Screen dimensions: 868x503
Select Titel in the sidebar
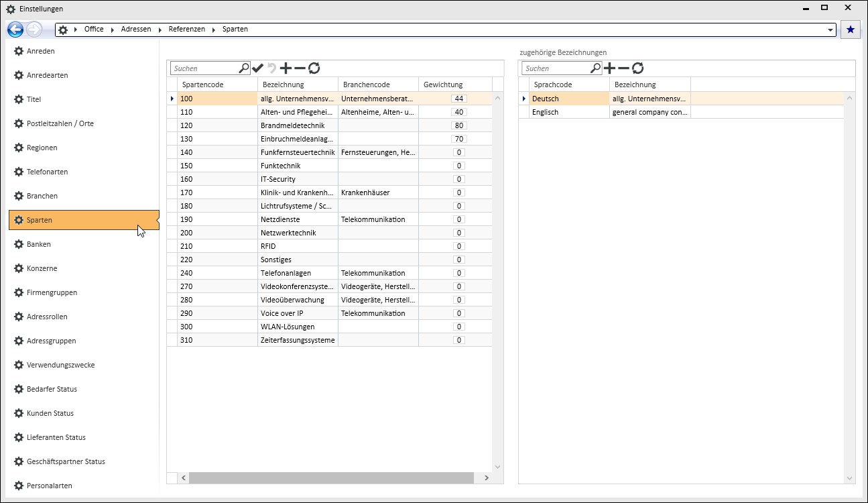pyautogui.click(x=84, y=99)
